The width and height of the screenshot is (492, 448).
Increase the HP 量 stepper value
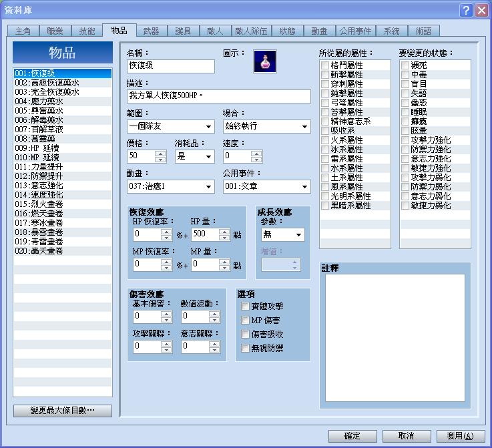pyautogui.click(x=224, y=232)
